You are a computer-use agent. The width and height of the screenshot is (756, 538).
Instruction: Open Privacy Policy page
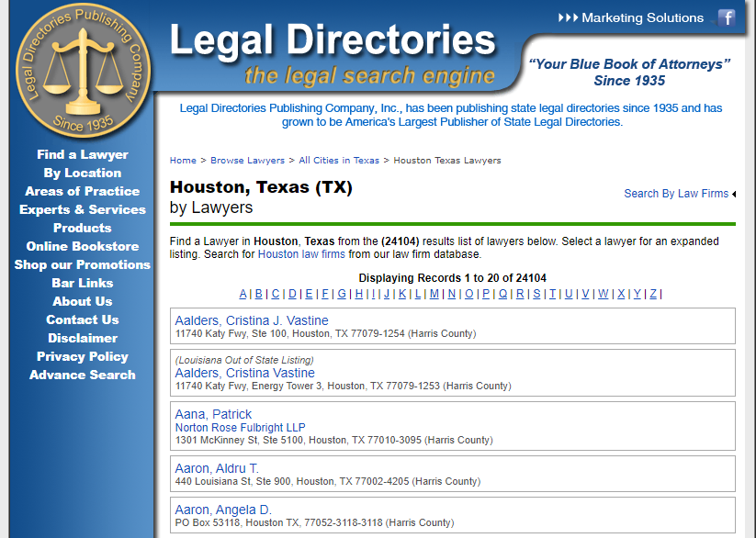(x=83, y=356)
